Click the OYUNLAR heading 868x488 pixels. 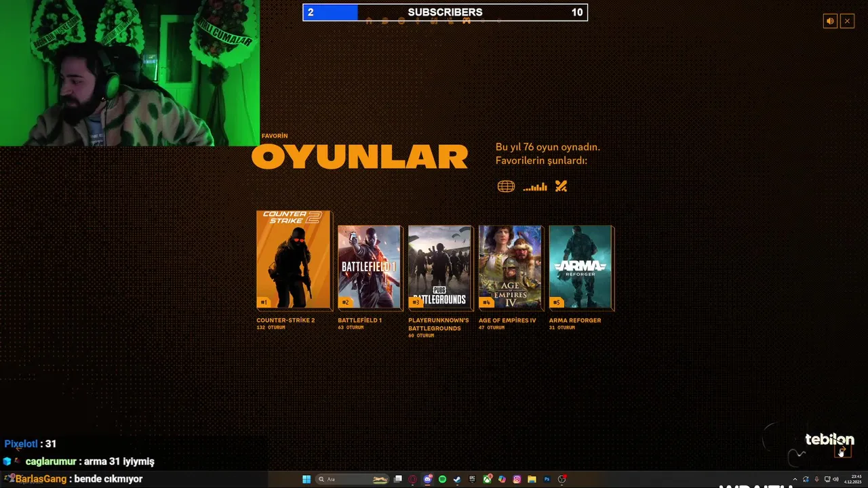pyautogui.click(x=359, y=157)
